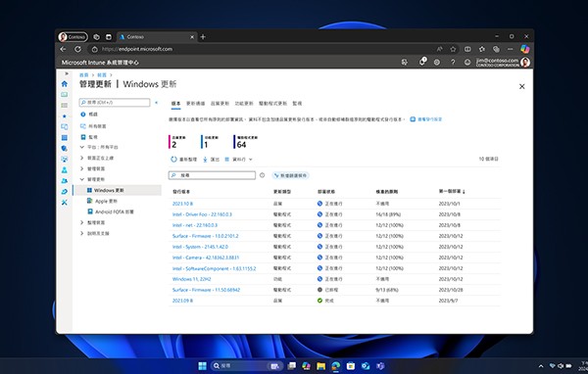Open All services icon in left rail
588x374 pixels.
point(65,106)
